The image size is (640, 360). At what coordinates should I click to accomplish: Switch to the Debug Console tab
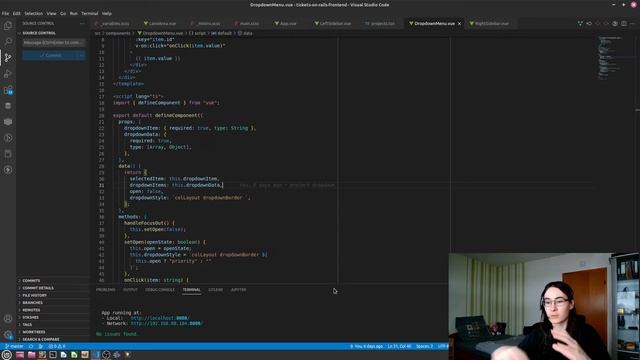(160, 290)
